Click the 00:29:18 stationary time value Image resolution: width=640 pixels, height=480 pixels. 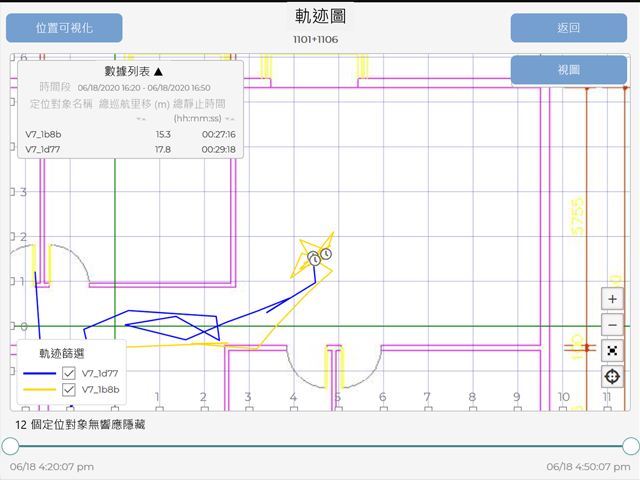click(219, 149)
